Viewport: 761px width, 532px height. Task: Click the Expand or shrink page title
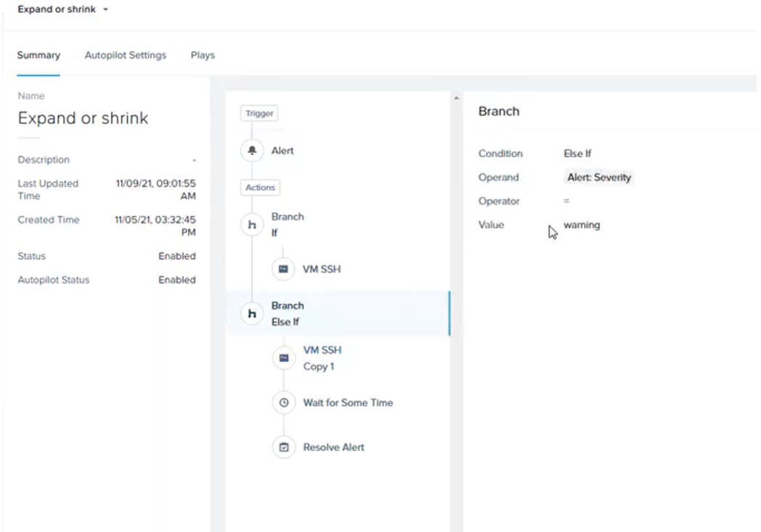click(57, 9)
